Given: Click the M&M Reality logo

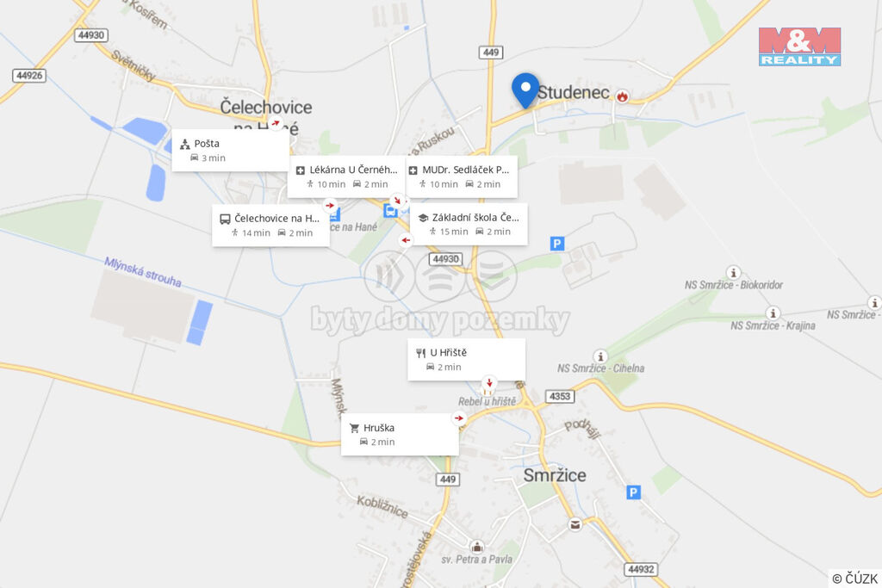Looking at the screenshot, I should coord(799,46).
